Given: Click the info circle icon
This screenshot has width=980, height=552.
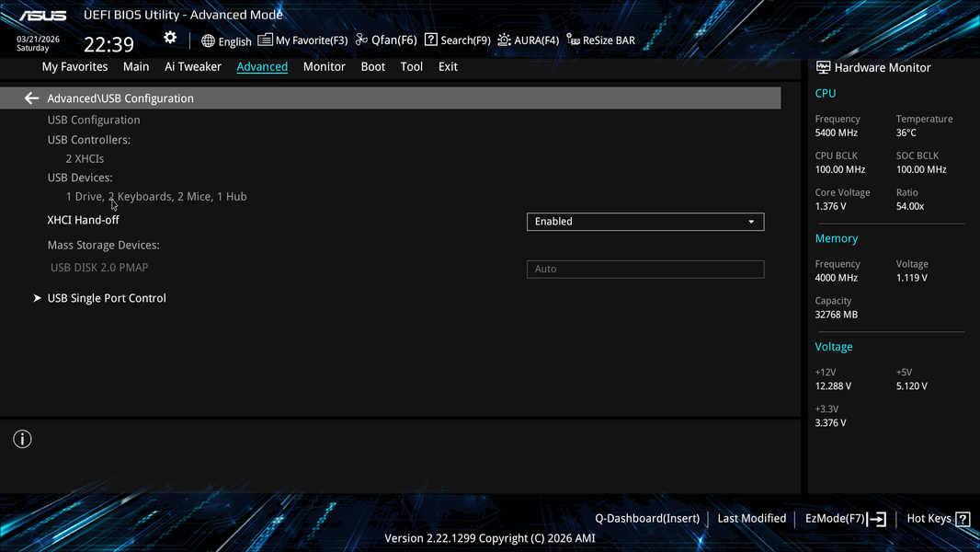Looking at the screenshot, I should click(x=22, y=439).
